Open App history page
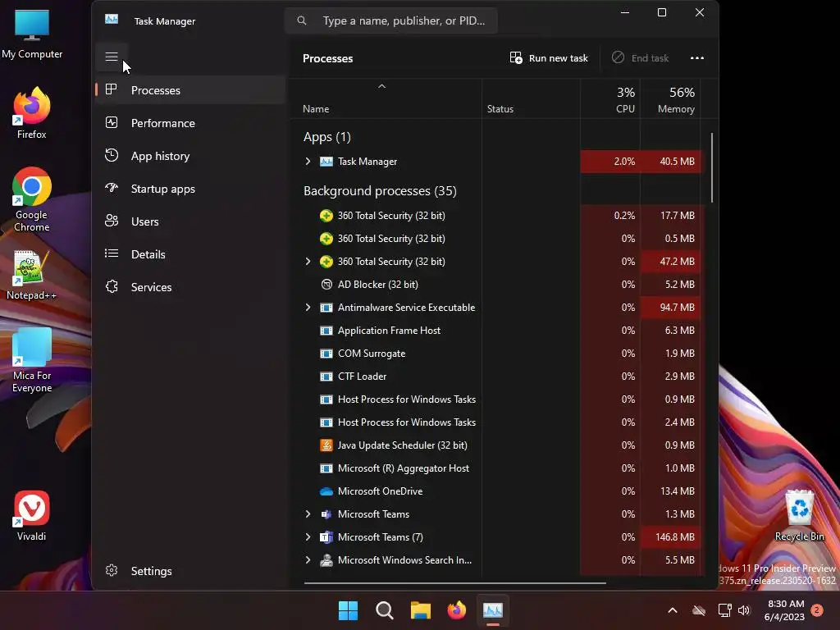 [x=190, y=156]
